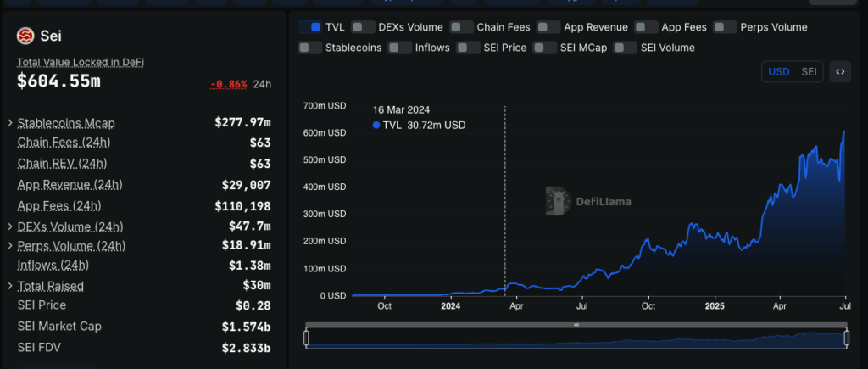
Task: Enable the Perps Volume toggle
Action: point(726,27)
